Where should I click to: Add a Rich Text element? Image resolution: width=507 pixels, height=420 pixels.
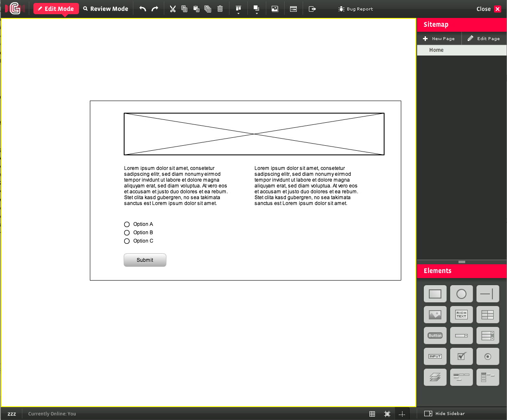point(461,315)
